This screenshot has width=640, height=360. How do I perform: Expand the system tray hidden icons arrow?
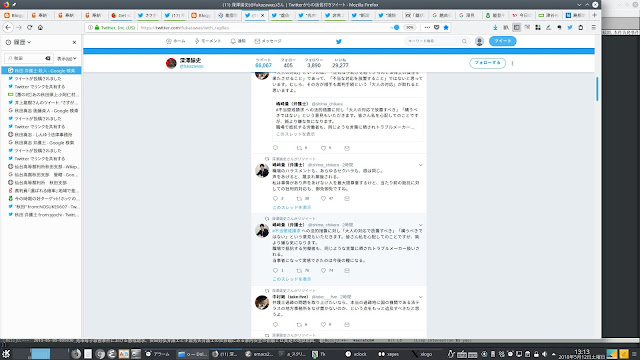coord(553,354)
